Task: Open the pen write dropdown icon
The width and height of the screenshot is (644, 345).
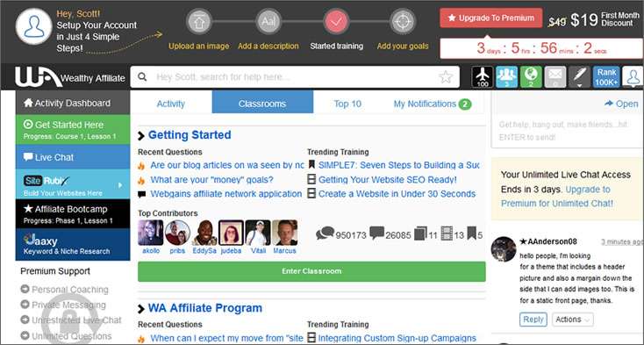Action: pos(579,76)
